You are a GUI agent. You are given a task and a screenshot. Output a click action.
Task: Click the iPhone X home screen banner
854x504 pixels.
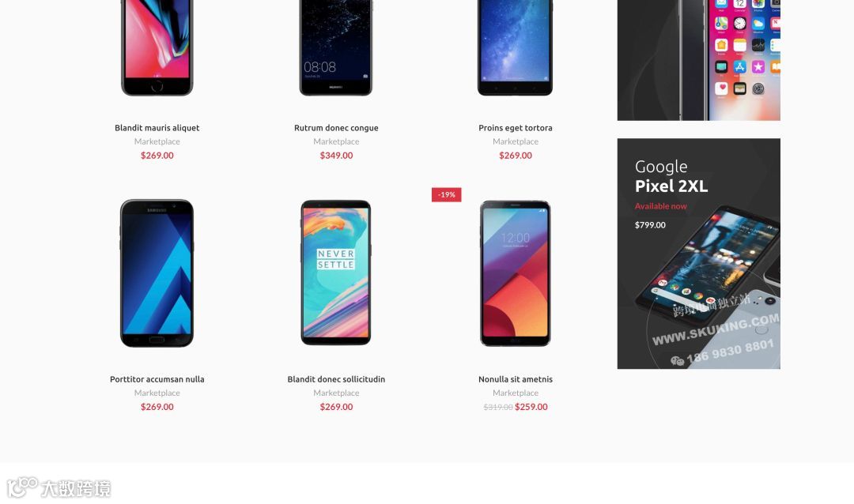[x=699, y=60]
